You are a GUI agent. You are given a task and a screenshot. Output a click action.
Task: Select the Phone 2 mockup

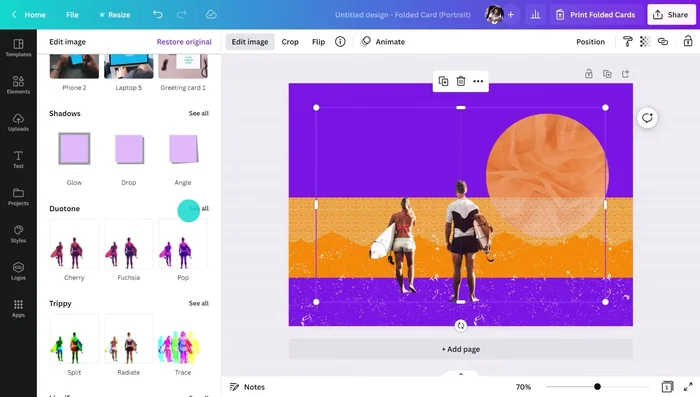click(74, 66)
